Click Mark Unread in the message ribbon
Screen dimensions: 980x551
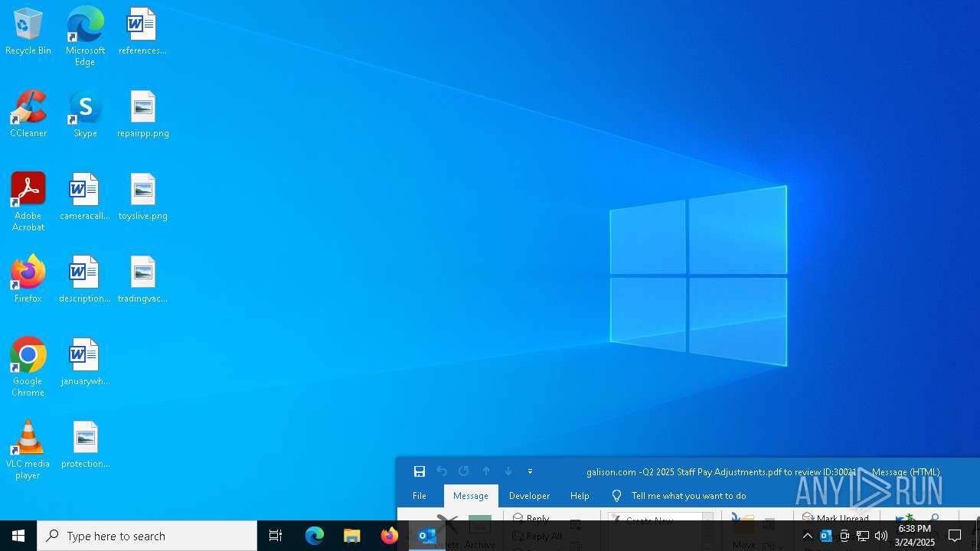tap(835, 518)
